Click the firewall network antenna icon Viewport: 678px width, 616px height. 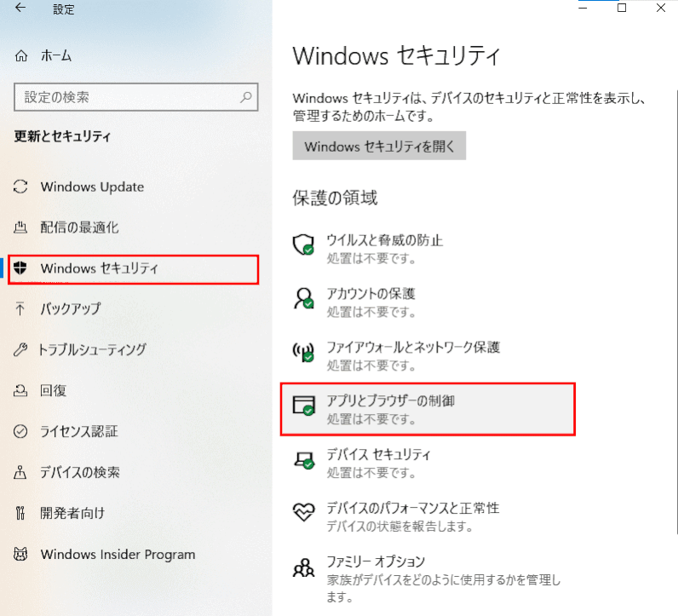303,352
